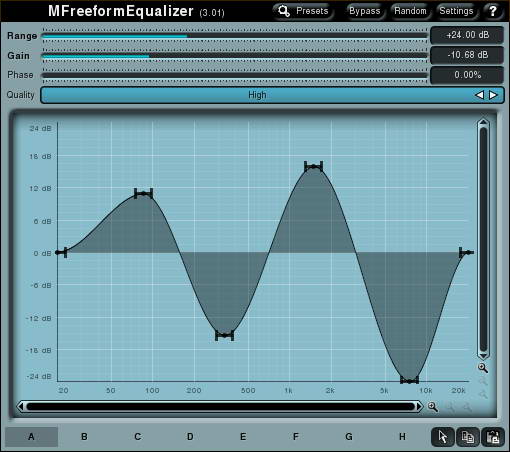Adjust the Range slider
The height and width of the screenshot is (452, 510).
coord(234,35)
